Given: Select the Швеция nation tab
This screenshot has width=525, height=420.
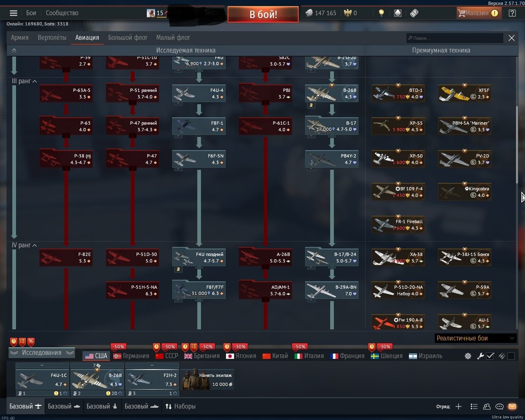Looking at the screenshot, I should coord(387,356).
